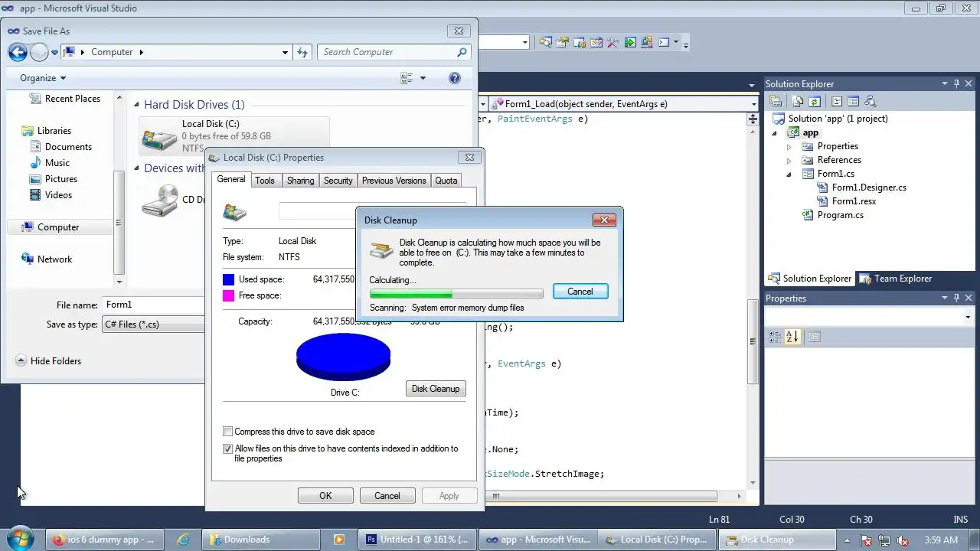Screen dimensions: 980x551
Task: Click the pin icon on Solution Explorer
Action: [955, 84]
